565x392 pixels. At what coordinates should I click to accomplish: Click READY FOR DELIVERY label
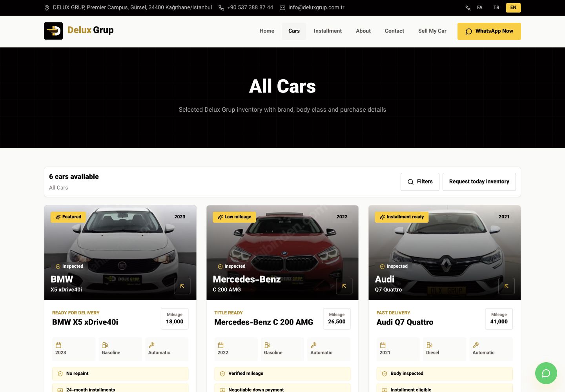click(76, 313)
